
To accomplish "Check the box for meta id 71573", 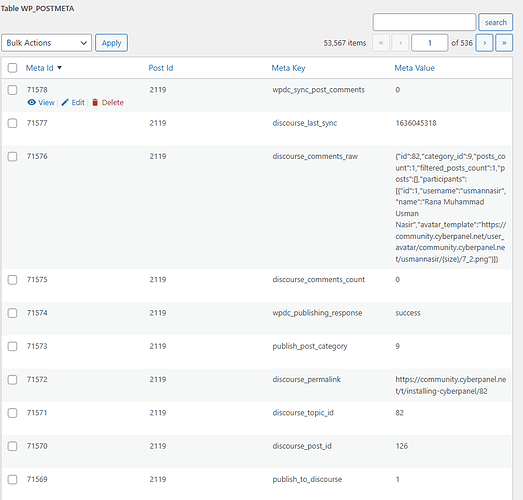I will [x=12, y=346].
